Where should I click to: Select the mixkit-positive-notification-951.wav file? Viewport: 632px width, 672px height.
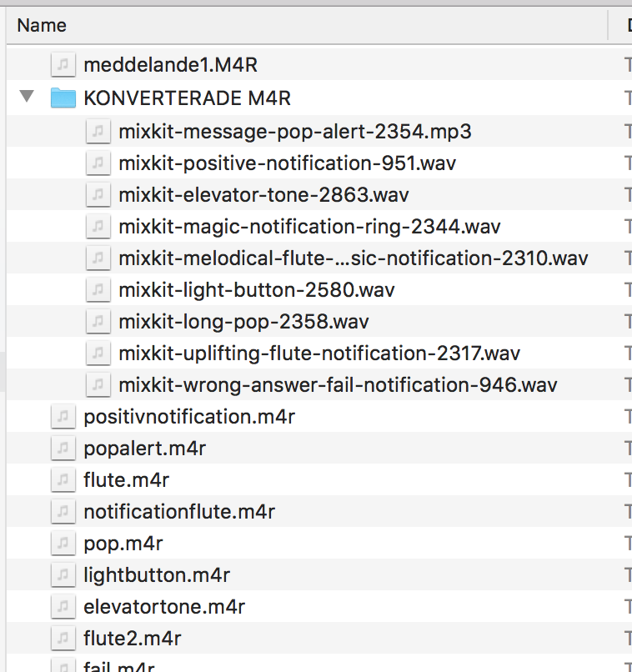[x=287, y=163]
